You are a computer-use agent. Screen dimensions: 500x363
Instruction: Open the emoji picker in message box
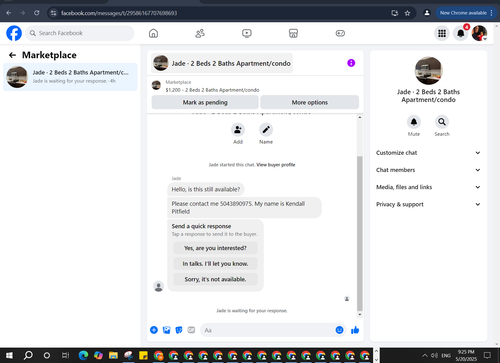[339, 330]
